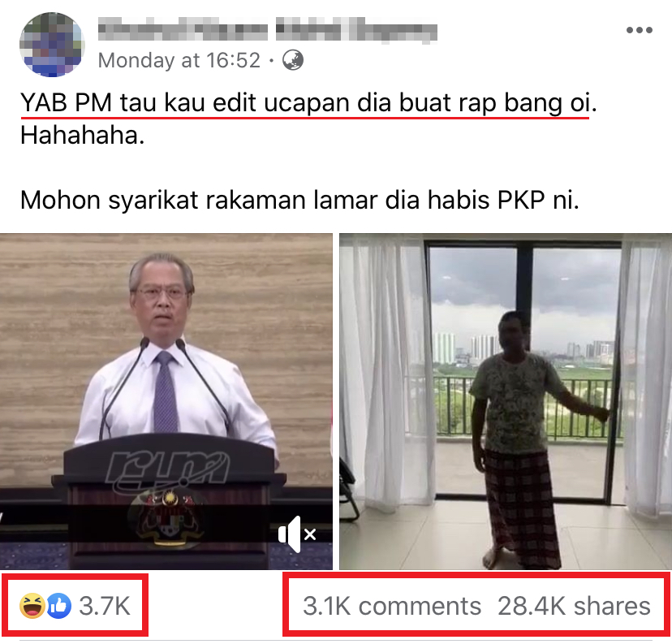
Task: Unmute the video with the speaker icon
Action: [x=296, y=534]
